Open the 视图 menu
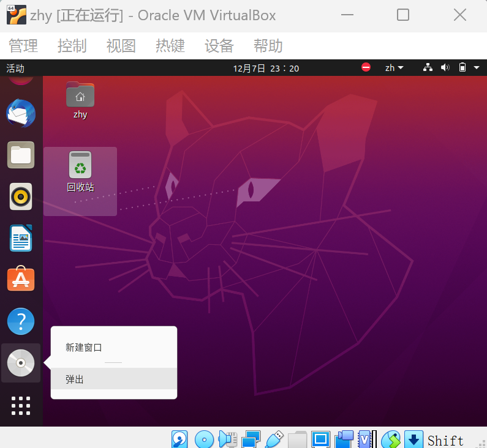487x448 pixels. coord(121,46)
